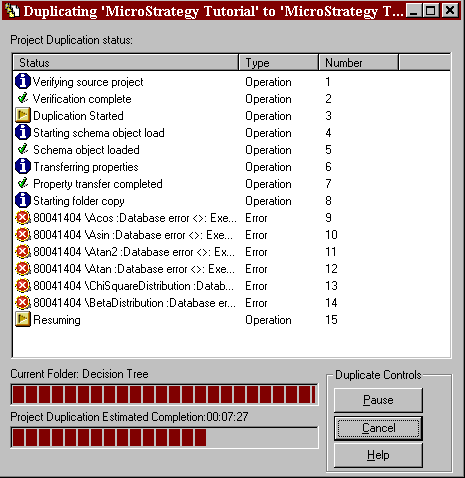Click error icon on the \Asin row
Screen dimensions: 465x478
pyautogui.click(x=23, y=235)
